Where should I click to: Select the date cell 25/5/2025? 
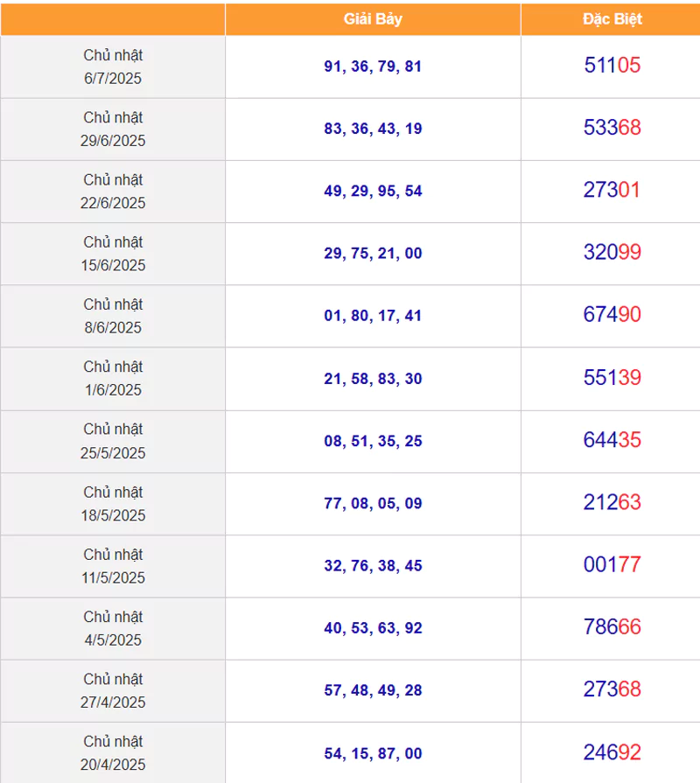(113, 441)
